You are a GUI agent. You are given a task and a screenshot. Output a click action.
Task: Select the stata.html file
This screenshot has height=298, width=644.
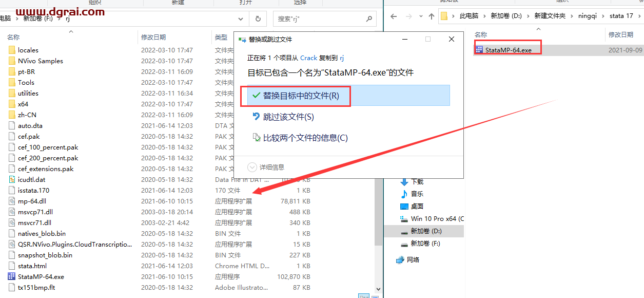[32, 266]
